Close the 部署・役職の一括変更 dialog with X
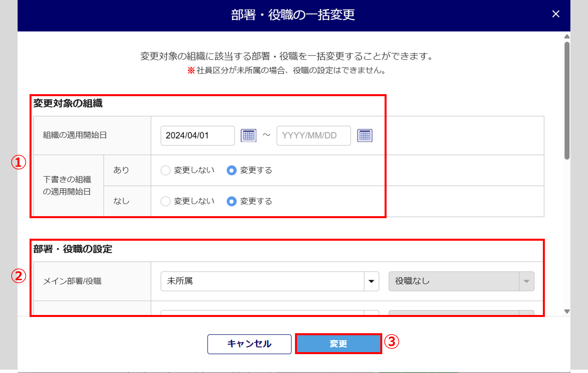 (x=556, y=14)
